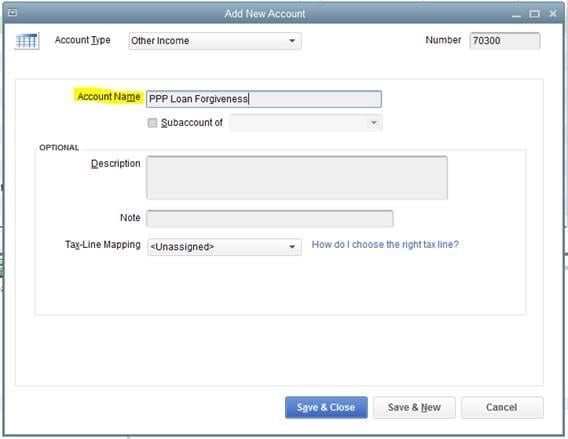Viewport: 568px width, 439px height.
Task: Click into the Note field
Action: 270,219
